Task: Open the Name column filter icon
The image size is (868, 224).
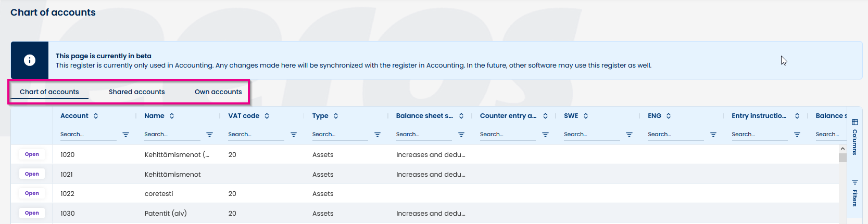Action: coord(209,135)
